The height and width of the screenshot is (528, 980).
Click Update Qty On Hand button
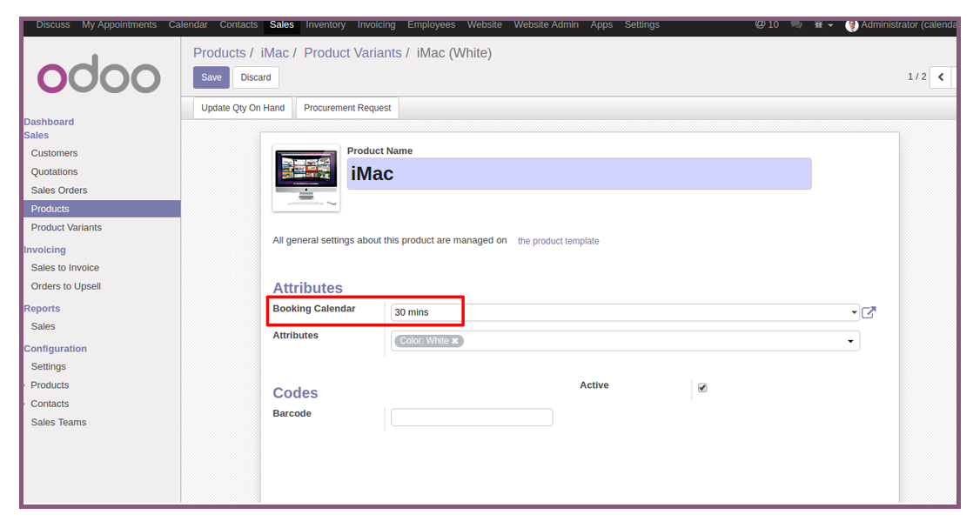243,108
